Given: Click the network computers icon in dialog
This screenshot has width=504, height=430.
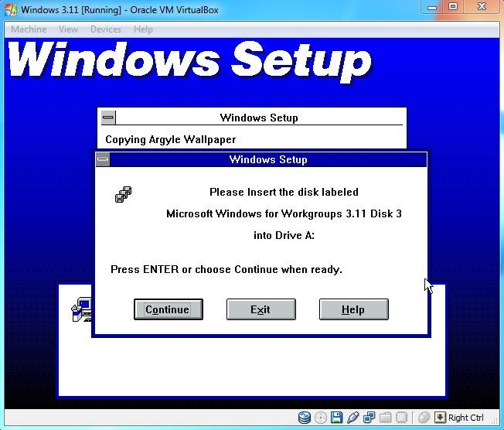Looking at the screenshot, I should [123, 195].
